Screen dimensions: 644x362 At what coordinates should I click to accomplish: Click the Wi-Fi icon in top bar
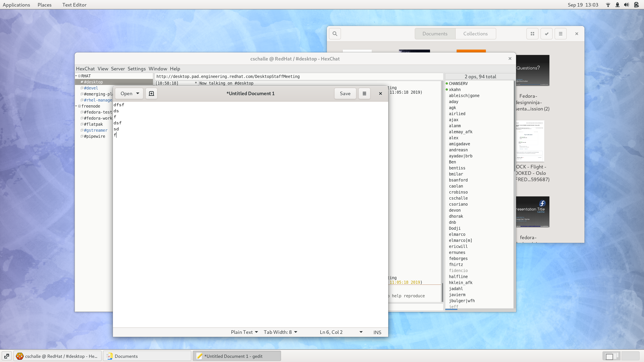(x=608, y=5)
